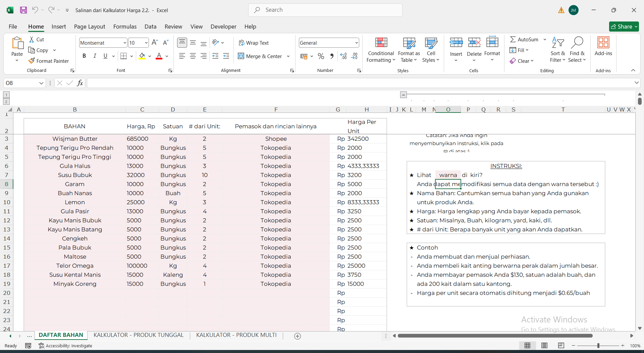Increase font size with large A icon

(155, 43)
